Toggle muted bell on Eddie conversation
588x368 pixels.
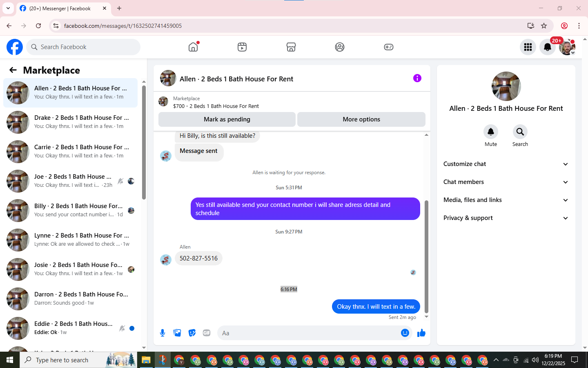pos(122,328)
